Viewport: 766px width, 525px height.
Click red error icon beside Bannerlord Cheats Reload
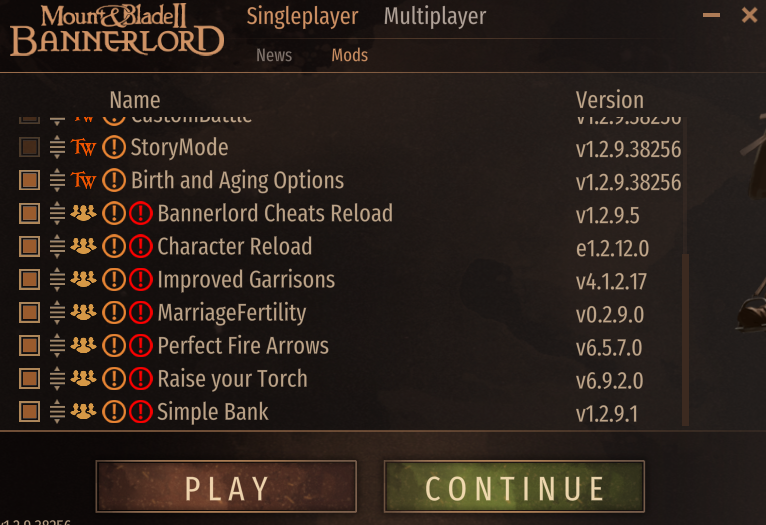[x=141, y=213]
